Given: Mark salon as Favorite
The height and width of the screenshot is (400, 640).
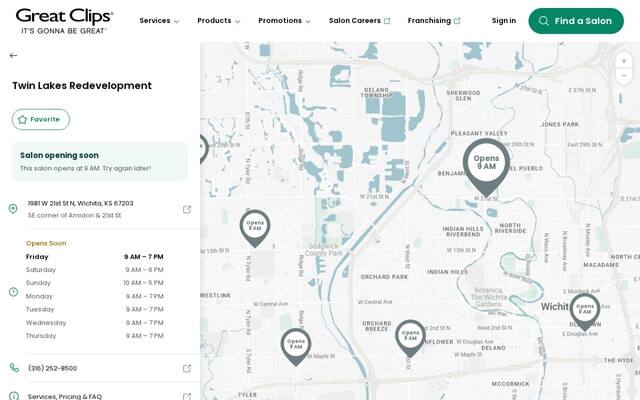Looking at the screenshot, I should click(x=41, y=119).
